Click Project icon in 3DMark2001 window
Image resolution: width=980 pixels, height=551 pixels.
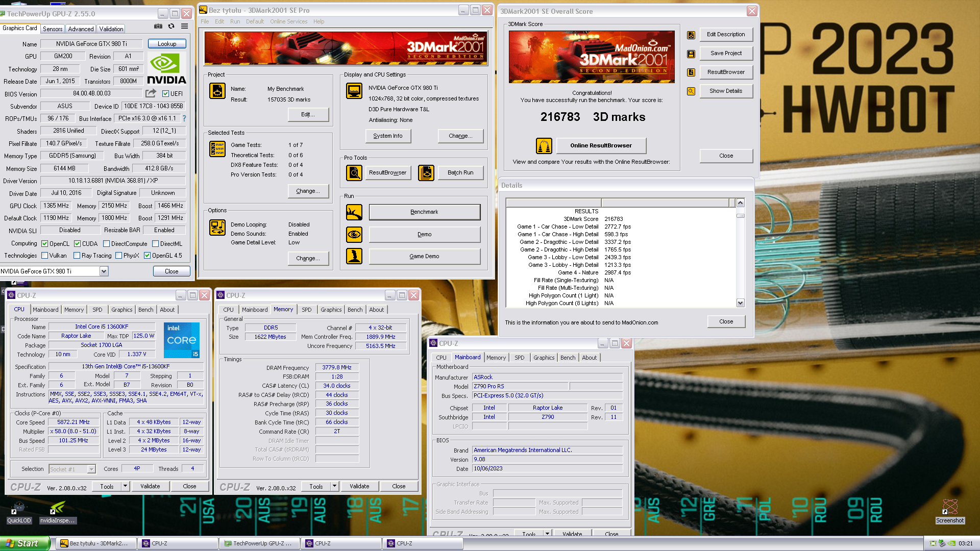(x=217, y=91)
